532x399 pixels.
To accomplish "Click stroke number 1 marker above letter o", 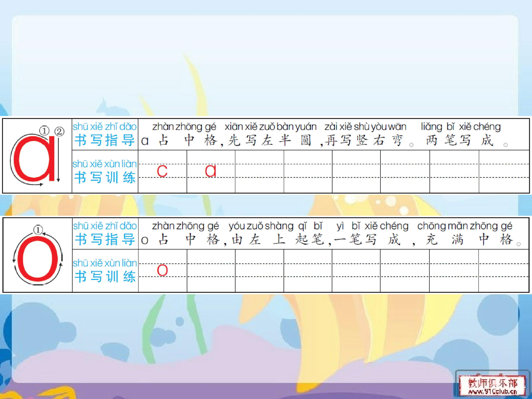I will [38, 230].
